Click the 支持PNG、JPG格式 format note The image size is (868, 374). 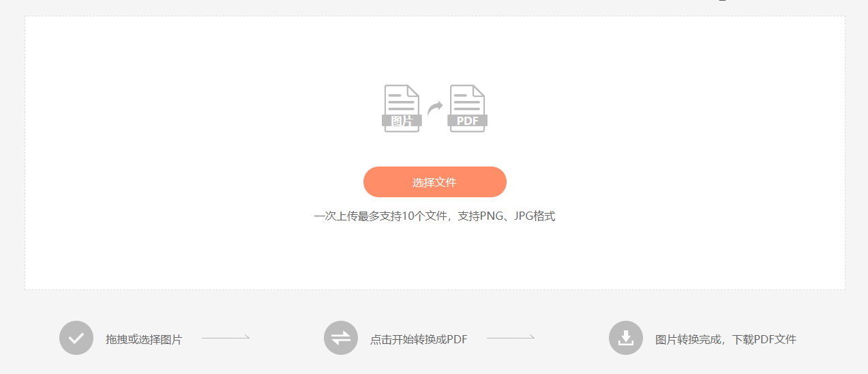[x=507, y=216]
